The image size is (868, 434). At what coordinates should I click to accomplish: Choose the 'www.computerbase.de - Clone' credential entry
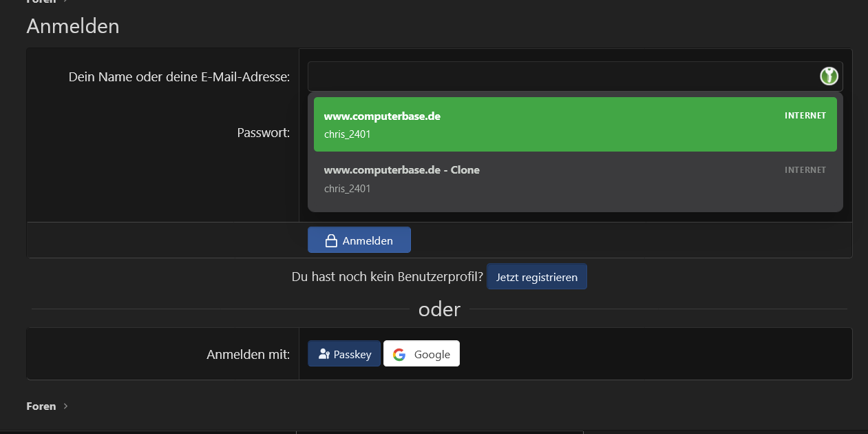575,178
